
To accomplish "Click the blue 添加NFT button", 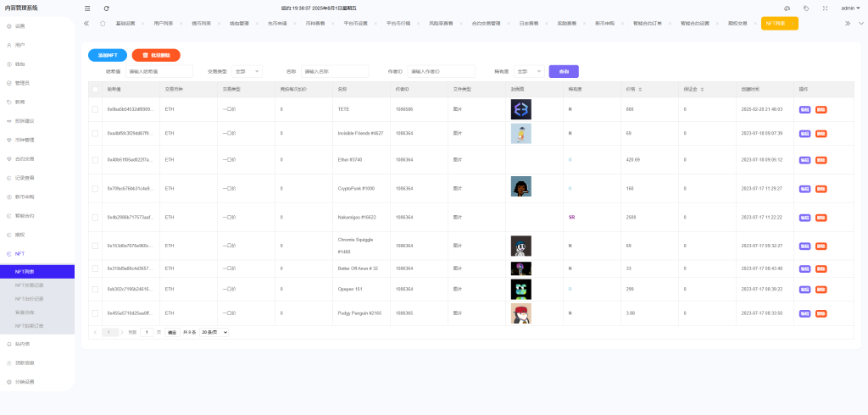I will pyautogui.click(x=107, y=55).
